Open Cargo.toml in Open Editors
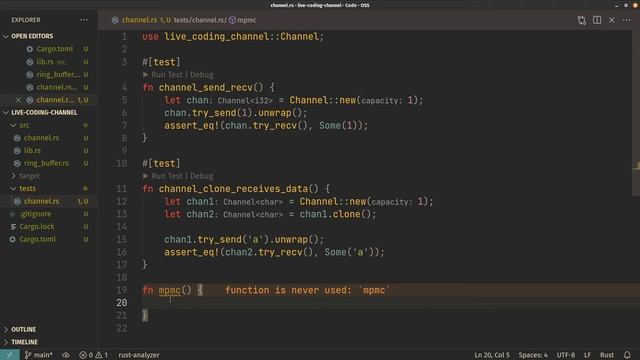 point(55,49)
